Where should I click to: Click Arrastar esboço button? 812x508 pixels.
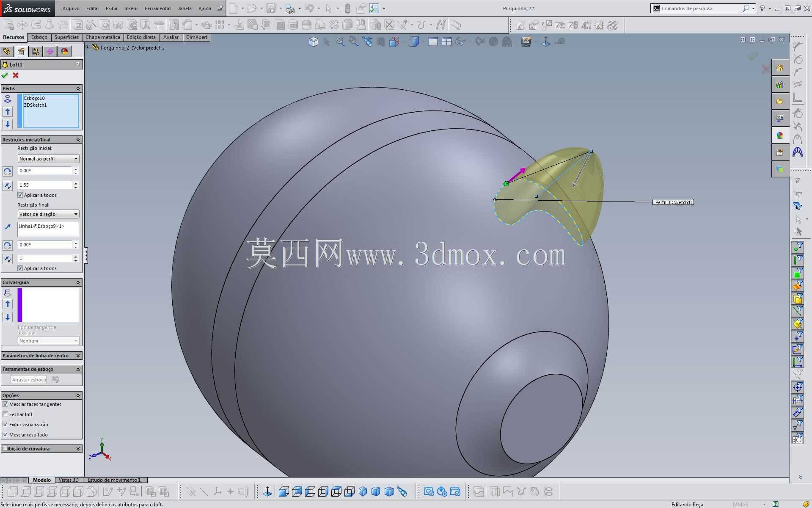[x=29, y=380]
